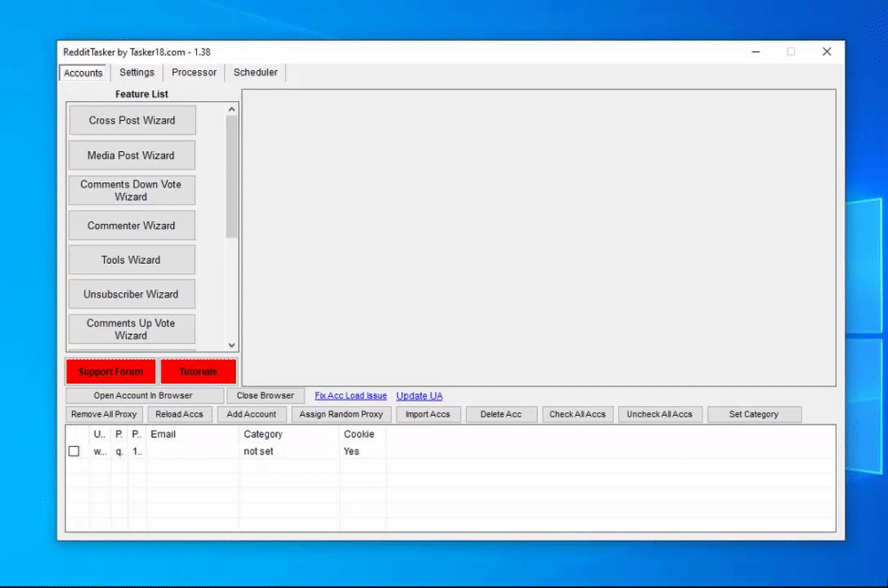888x588 pixels.
Task: Click the Category column header
Action: [x=289, y=434]
